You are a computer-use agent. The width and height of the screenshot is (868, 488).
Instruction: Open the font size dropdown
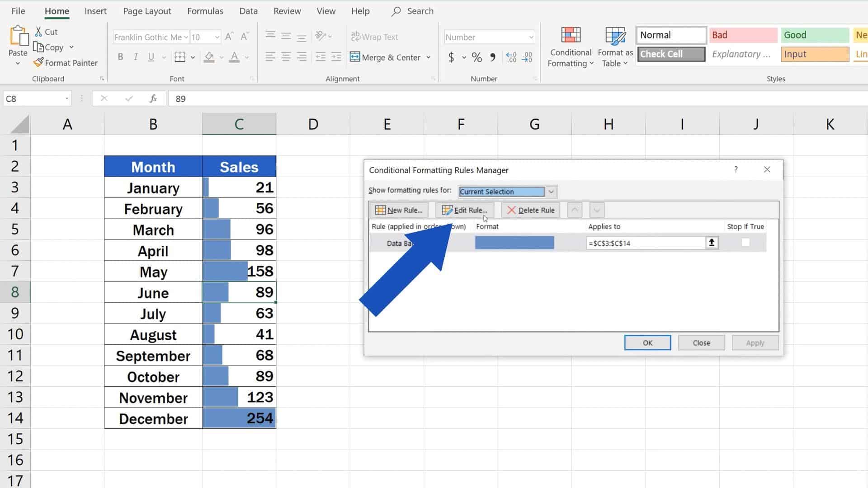[217, 37]
